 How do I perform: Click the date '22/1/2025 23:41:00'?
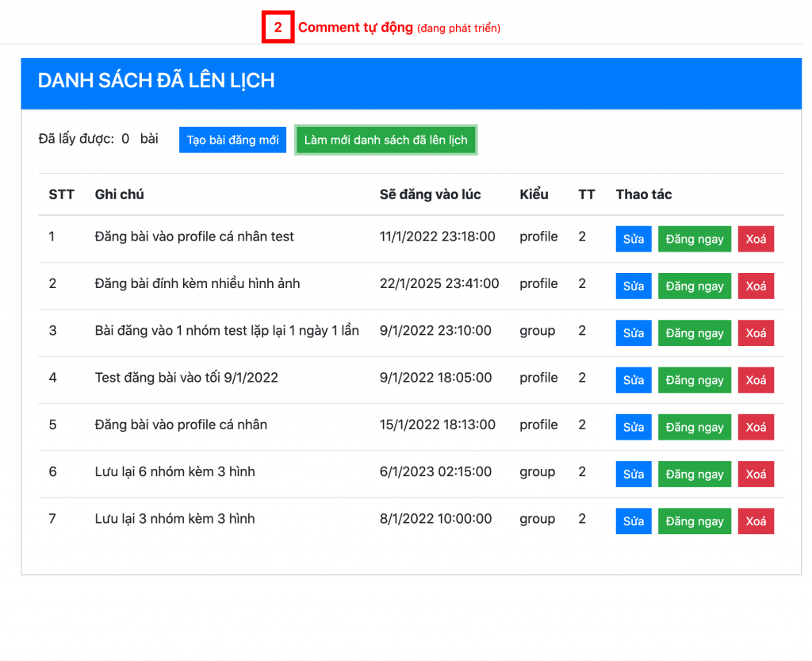point(439,284)
